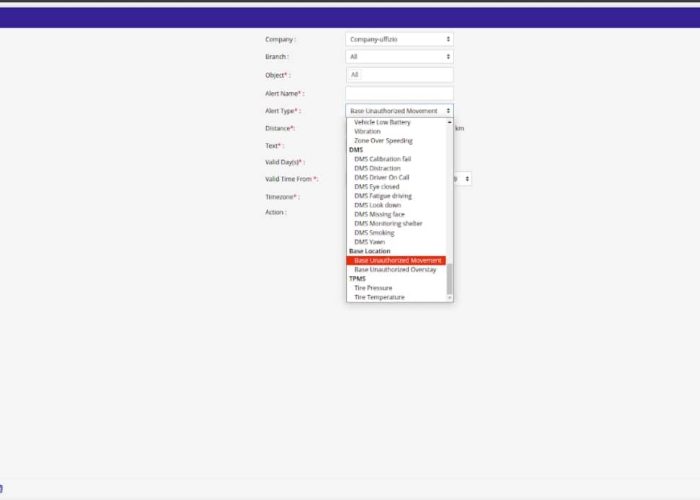This screenshot has width=700, height=500.
Task: Click the alert type list scrollbar
Action: (x=449, y=278)
